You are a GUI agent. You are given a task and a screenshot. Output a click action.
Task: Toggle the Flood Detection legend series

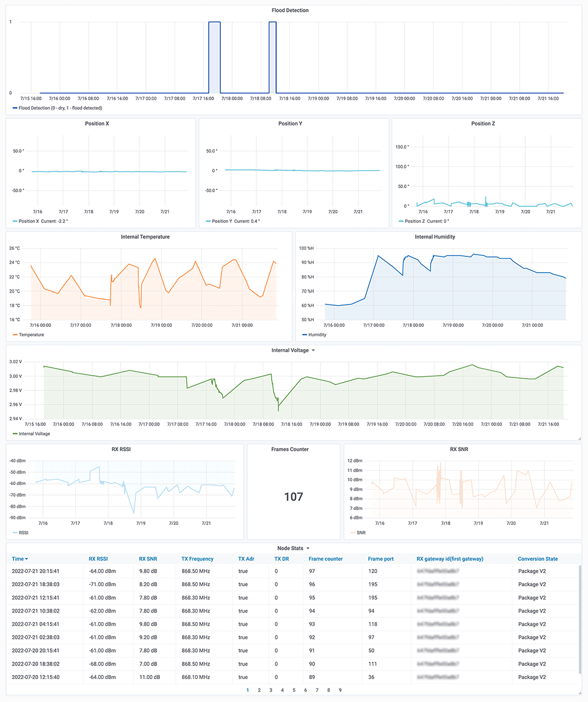(61, 108)
